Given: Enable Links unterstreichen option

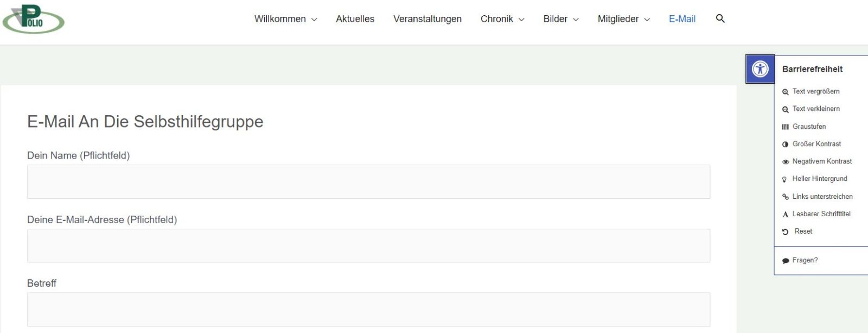Looking at the screenshot, I should coord(822,197).
